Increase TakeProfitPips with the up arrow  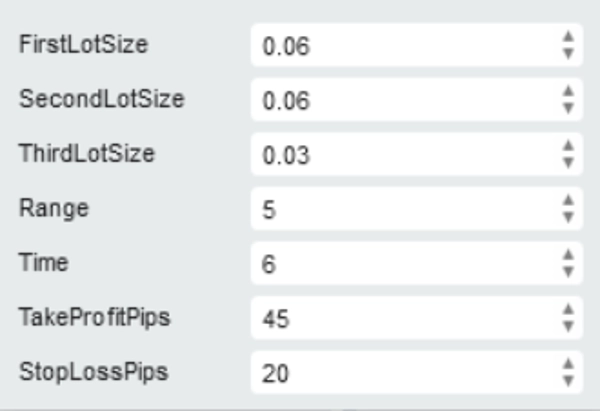(568, 311)
